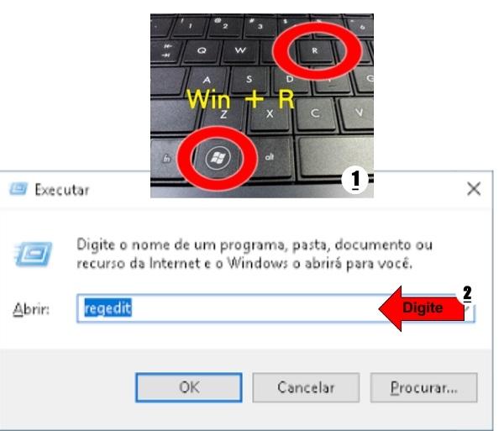
Task: Click the tab key in the keyboard photo
Action: [x=166, y=50]
